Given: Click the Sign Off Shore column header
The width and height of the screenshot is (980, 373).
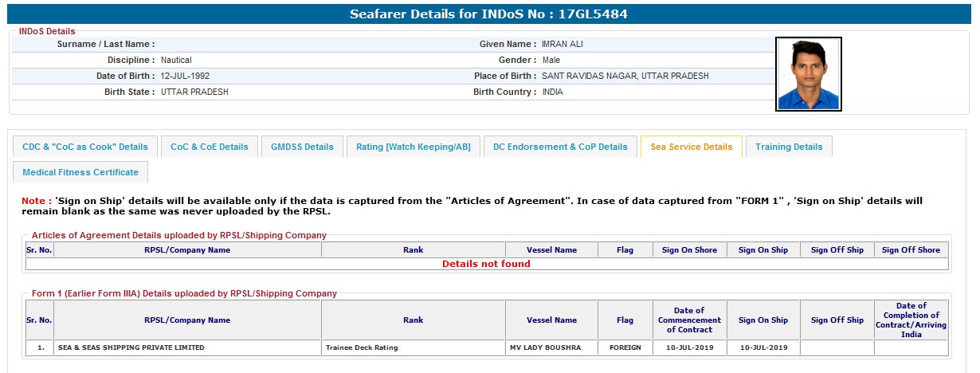Looking at the screenshot, I should tap(911, 250).
